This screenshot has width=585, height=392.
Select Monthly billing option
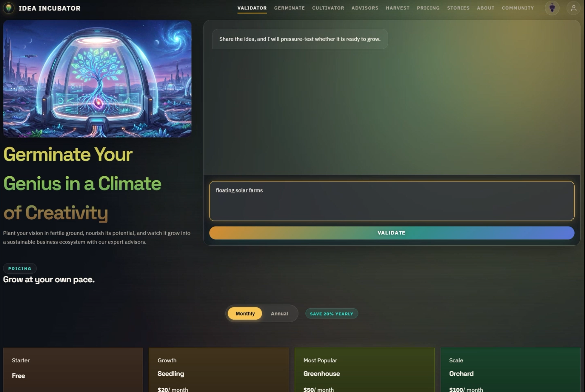click(x=245, y=313)
